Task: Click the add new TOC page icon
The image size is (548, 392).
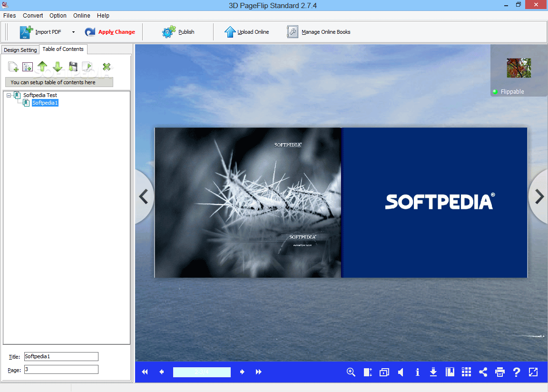Action: [13, 67]
